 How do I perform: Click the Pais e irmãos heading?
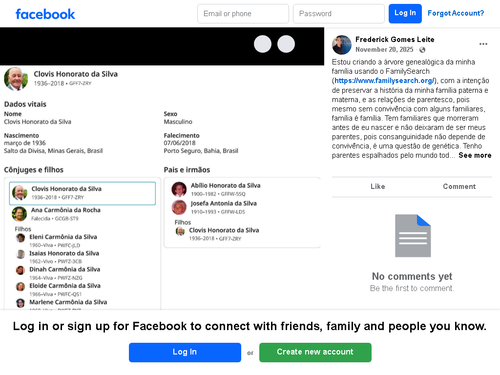pos(187,170)
